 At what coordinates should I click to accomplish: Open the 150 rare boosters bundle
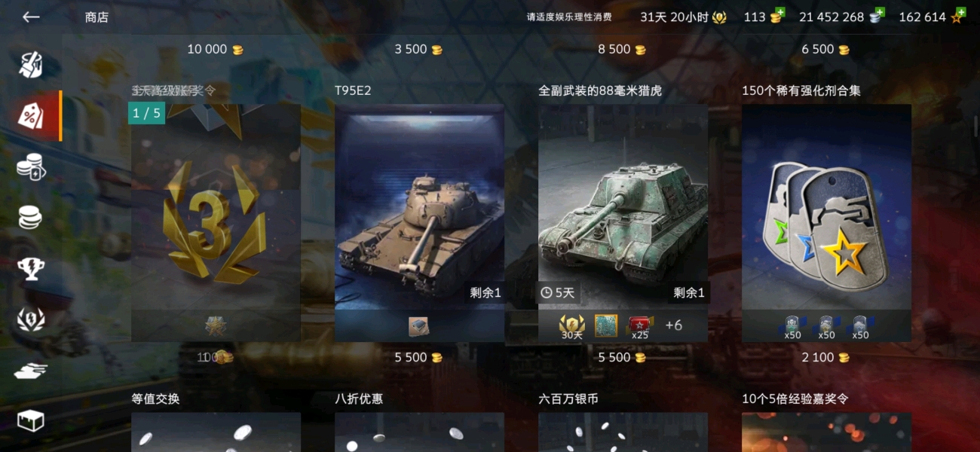[826, 223]
